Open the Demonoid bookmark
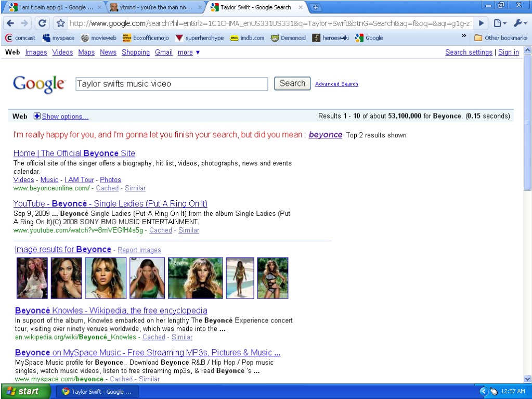Screen dimensions: 532x399 point(289,38)
